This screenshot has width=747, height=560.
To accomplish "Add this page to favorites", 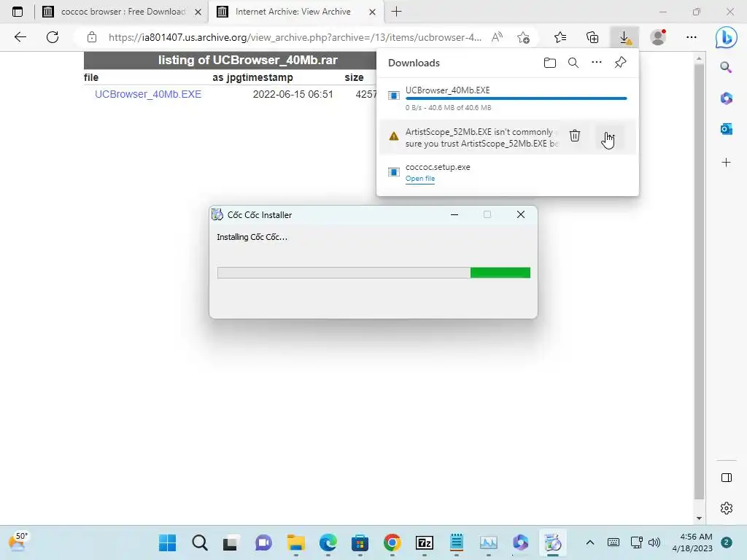I will 523,37.
